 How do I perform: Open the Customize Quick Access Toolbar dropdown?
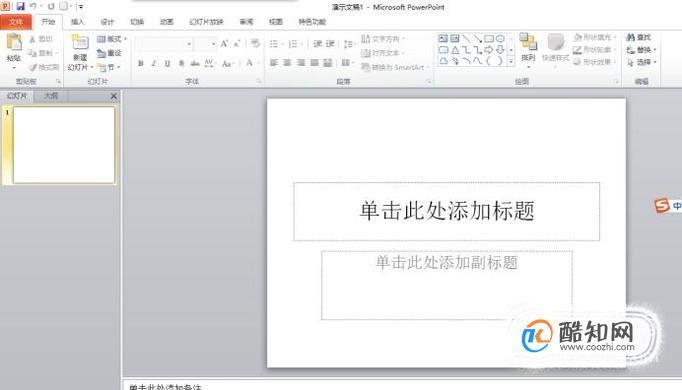click(81, 7)
